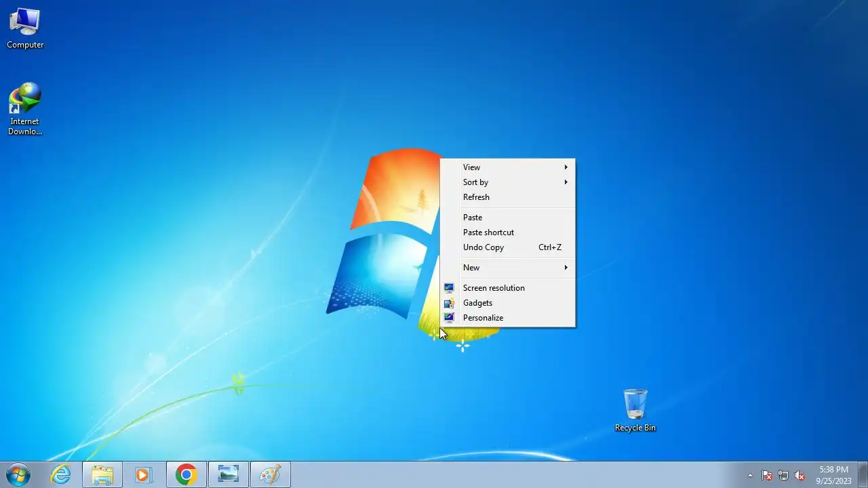Expand the Sort by submenu
This screenshot has width=868, height=488.
(507, 182)
